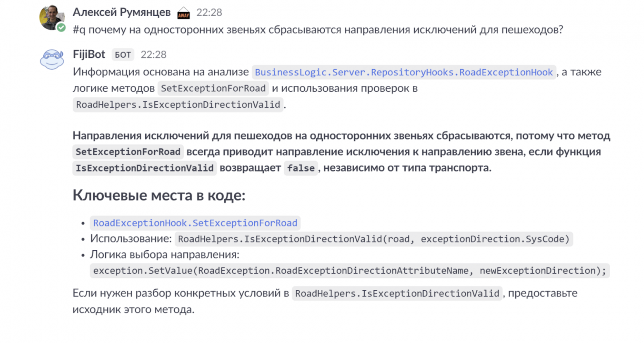Viewport: 644px width, 343px height.
Task: Click the Ключевые места в коде heading
Action: (159, 195)
